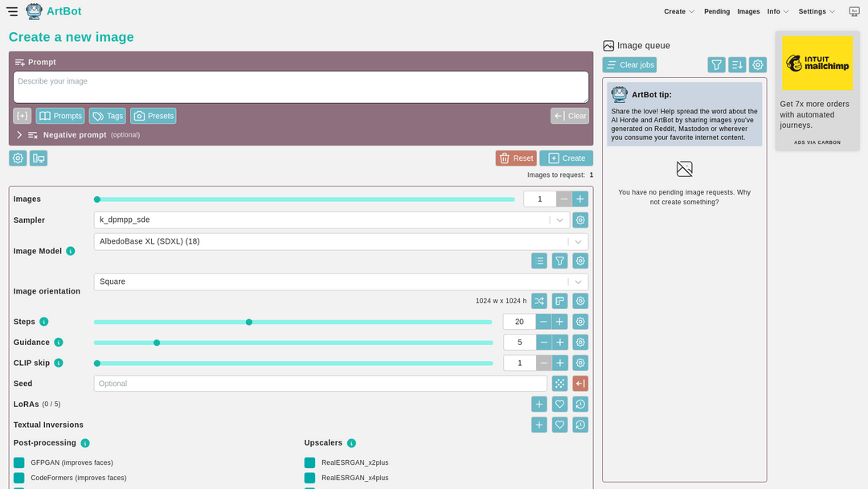Click the Create button
The width and height of the screenshot is (868, 489).
(x=566, y=158)
